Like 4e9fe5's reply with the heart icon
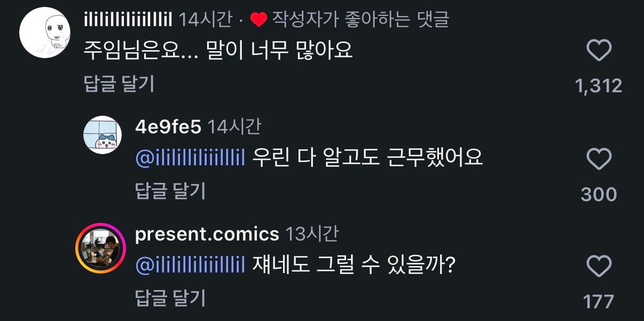This screenshot has width=644, height=321. click(x=599, y=159)
